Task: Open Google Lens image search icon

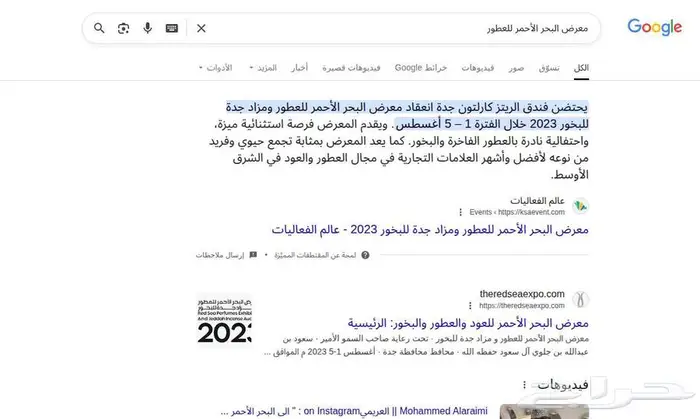Action: pos(123,28)
